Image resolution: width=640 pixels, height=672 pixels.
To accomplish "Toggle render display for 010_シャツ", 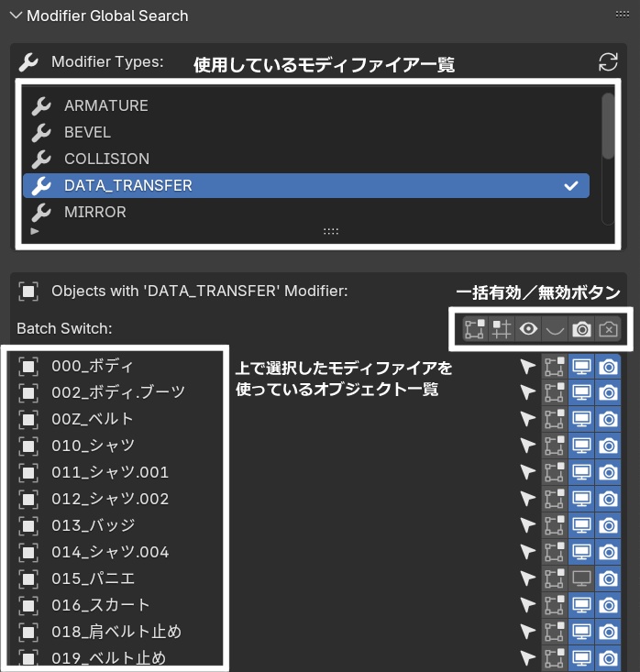I will tap(608, 446).
